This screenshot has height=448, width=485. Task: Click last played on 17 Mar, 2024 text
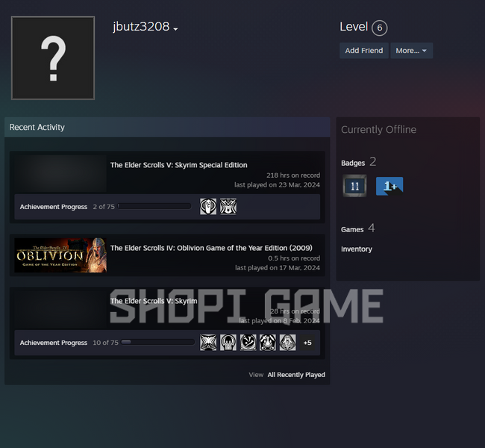(x=278, y=268)
